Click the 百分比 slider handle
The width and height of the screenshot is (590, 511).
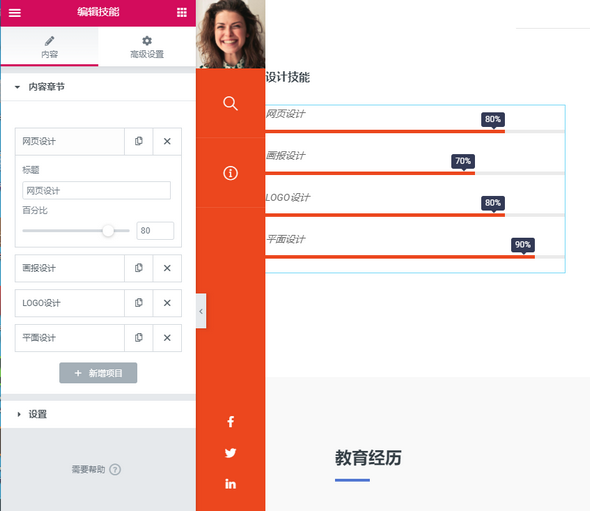[x=108, y=230]
